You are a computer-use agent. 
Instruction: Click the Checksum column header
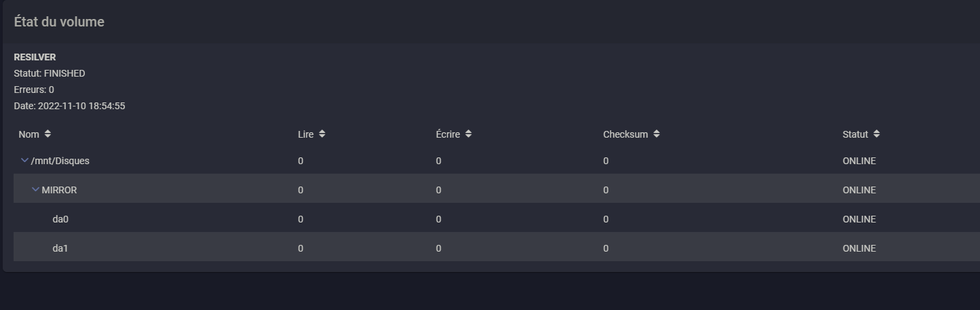[x=625, y=134]
